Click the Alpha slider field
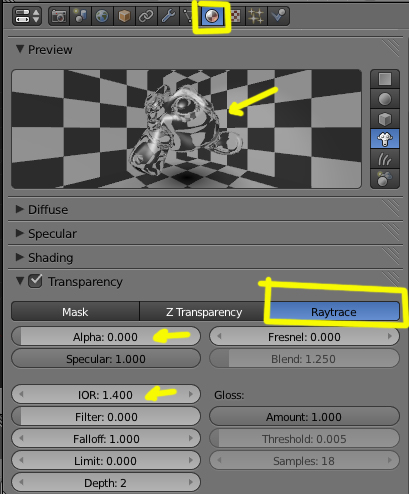 pos(106,337)
